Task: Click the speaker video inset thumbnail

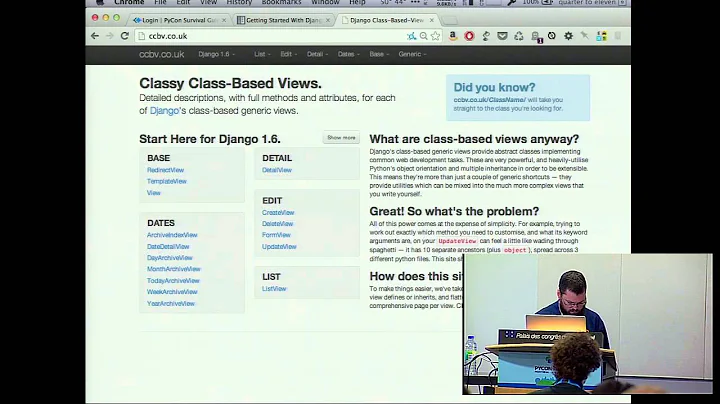Action: [x=588, y=324]
